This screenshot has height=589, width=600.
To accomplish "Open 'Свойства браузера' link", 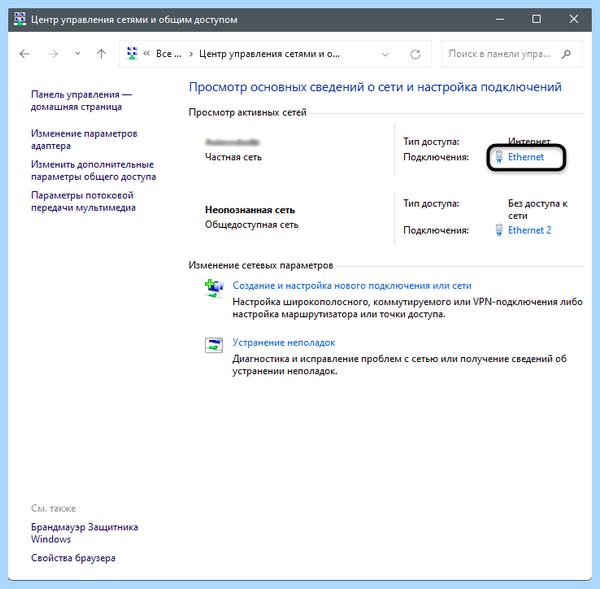I will [73, 558].
